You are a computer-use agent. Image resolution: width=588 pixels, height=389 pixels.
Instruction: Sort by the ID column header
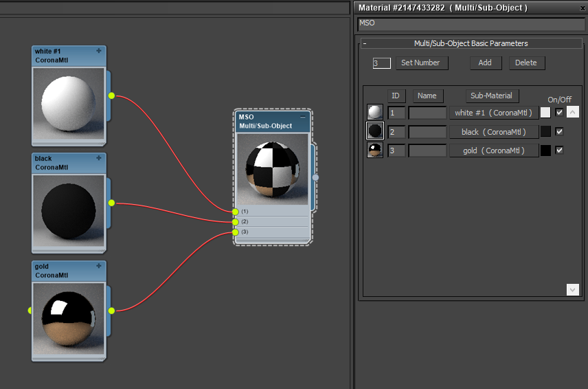(x=396, y=96)
